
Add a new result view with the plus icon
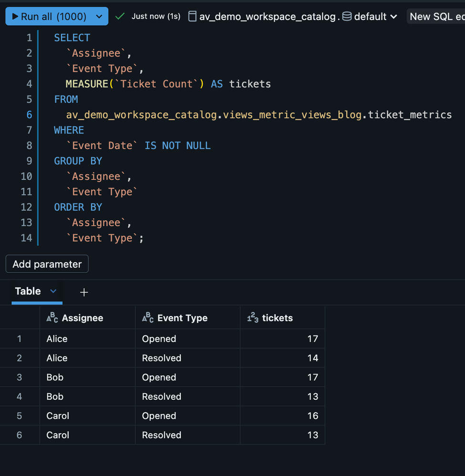[x=84, y=292]
